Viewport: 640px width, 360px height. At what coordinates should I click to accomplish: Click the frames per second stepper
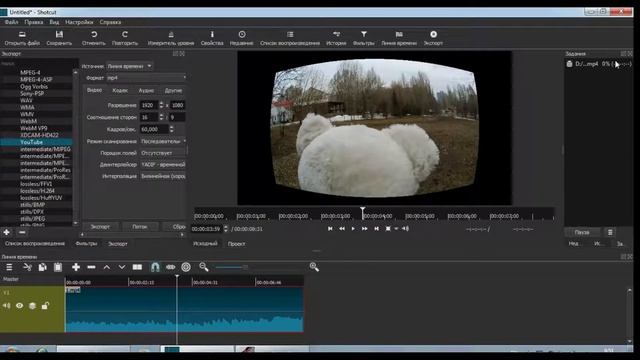coord(171,129)
